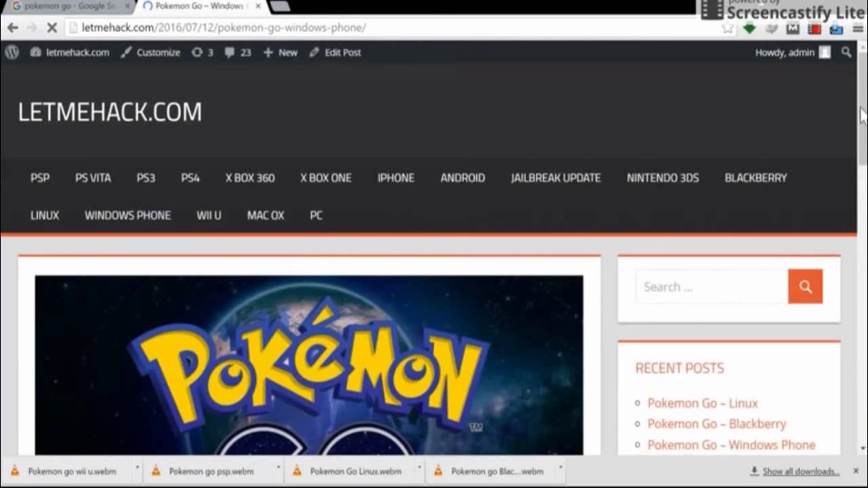Open the PS4 category

191,178
